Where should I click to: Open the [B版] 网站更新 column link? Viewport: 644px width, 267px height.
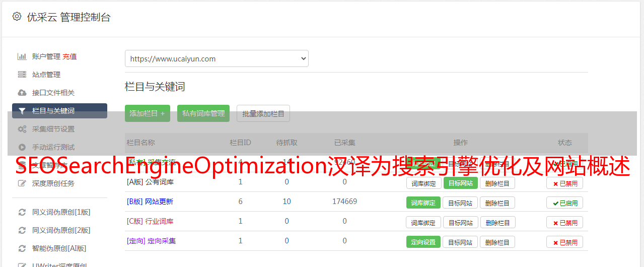click(x=150, y=202)
